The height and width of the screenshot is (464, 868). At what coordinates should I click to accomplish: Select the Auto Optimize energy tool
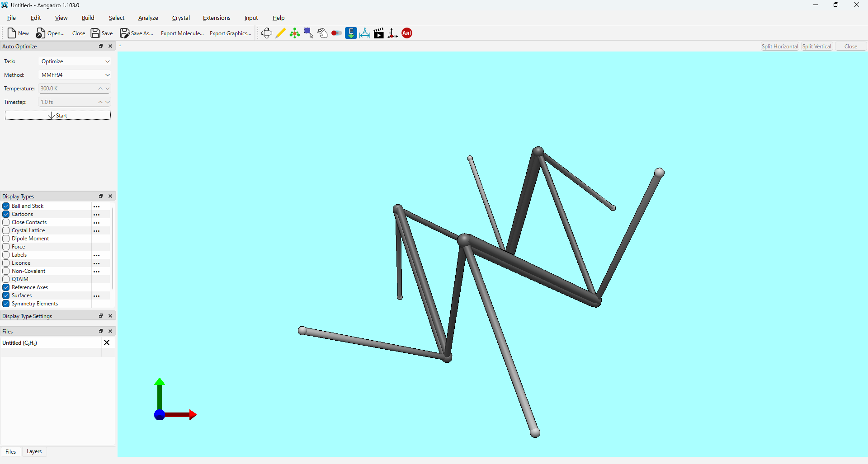click(x=351, y=33)
